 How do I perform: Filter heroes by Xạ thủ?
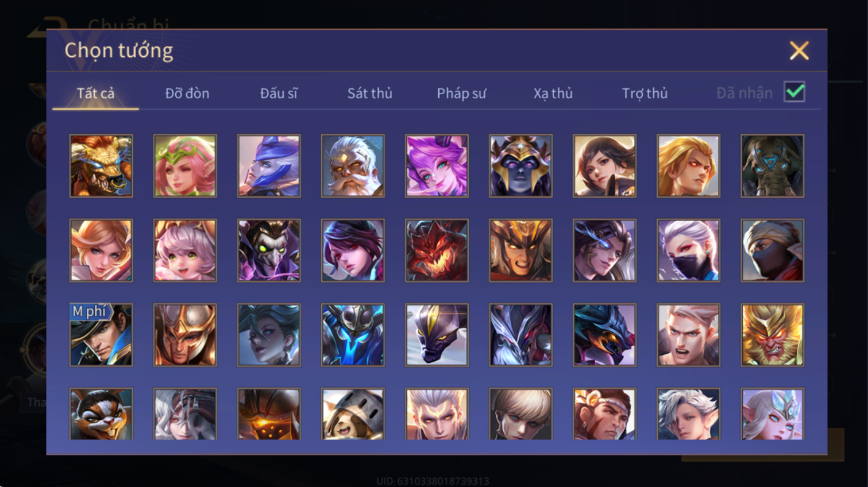553,93
